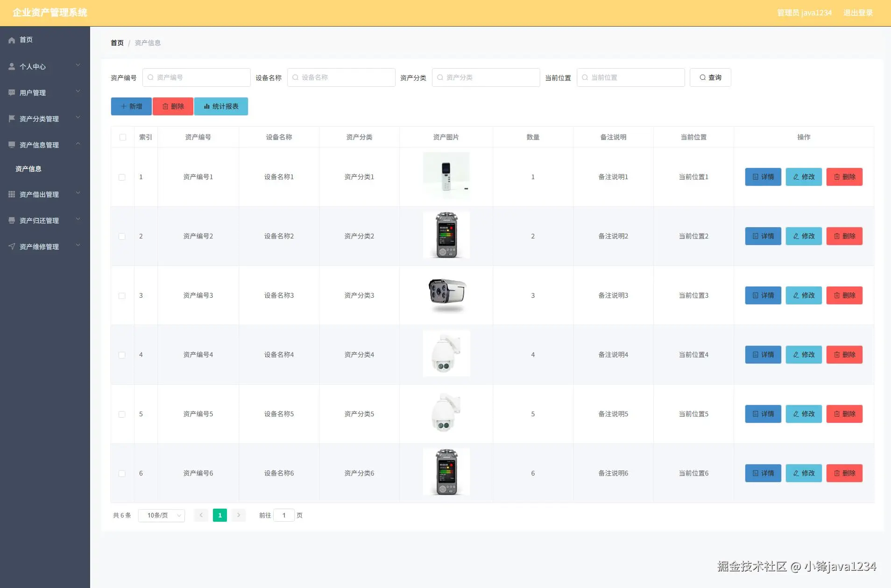The height and width of the screenshot is (588, 891).
Task: Open the 资产借出管理 sidebar menu
Action: coord(45,195)
